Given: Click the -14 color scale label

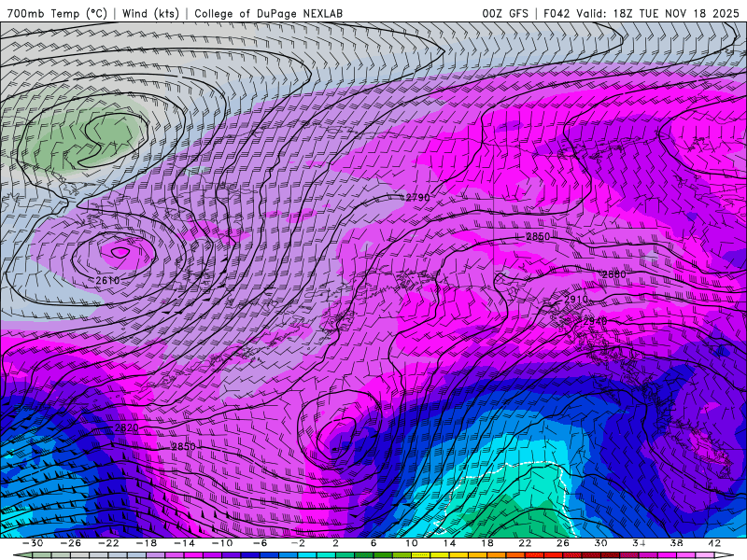Looking at the screenshot, I should (x=184, y=543).
